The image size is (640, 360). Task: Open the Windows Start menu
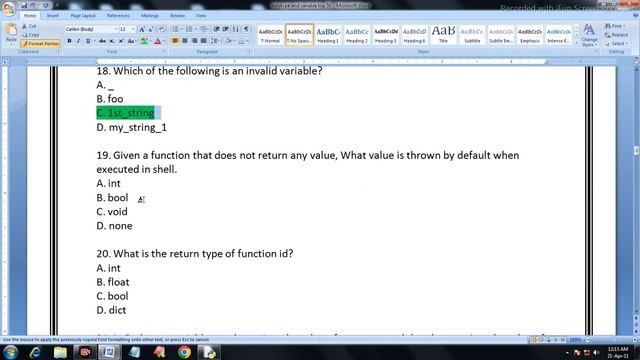point(11,352)
